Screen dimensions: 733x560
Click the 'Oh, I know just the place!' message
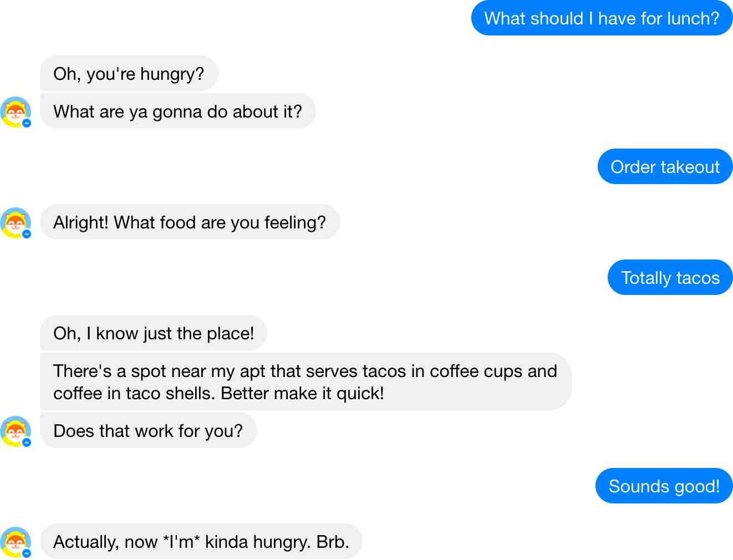(154, 333)
